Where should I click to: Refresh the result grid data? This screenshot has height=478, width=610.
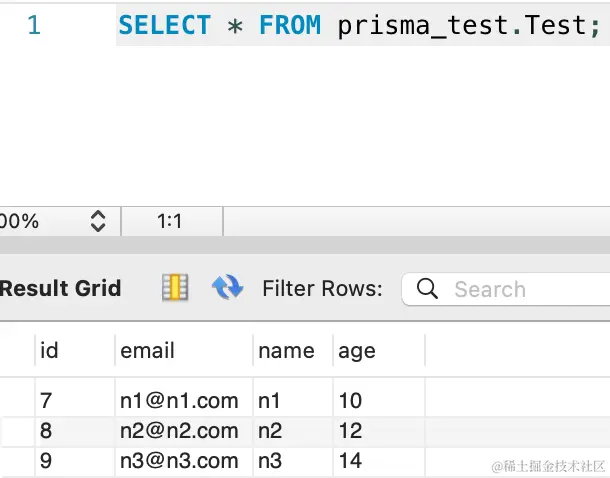[x=228, y=287]
